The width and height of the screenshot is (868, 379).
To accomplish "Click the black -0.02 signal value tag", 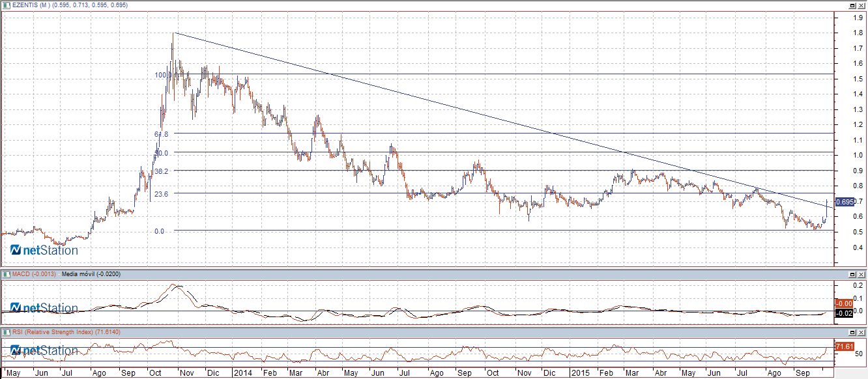I will coord(843,314).
